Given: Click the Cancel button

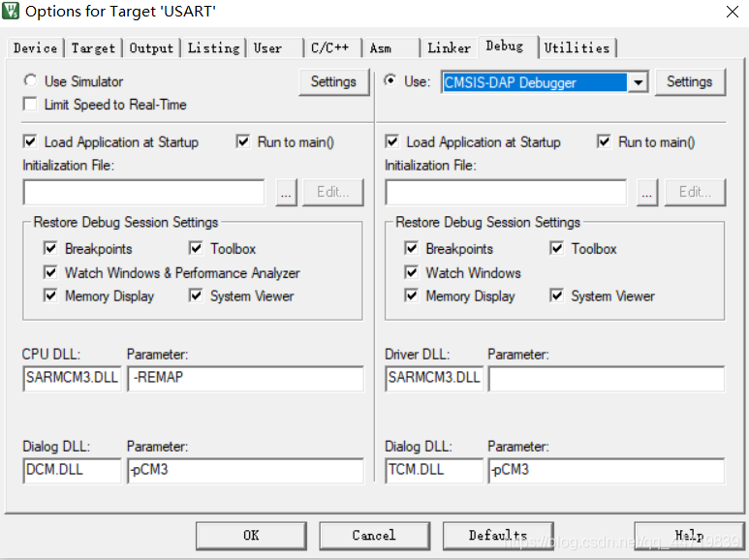Looking at the screenshot, I should pyautogui.click(x=374, y=536).
